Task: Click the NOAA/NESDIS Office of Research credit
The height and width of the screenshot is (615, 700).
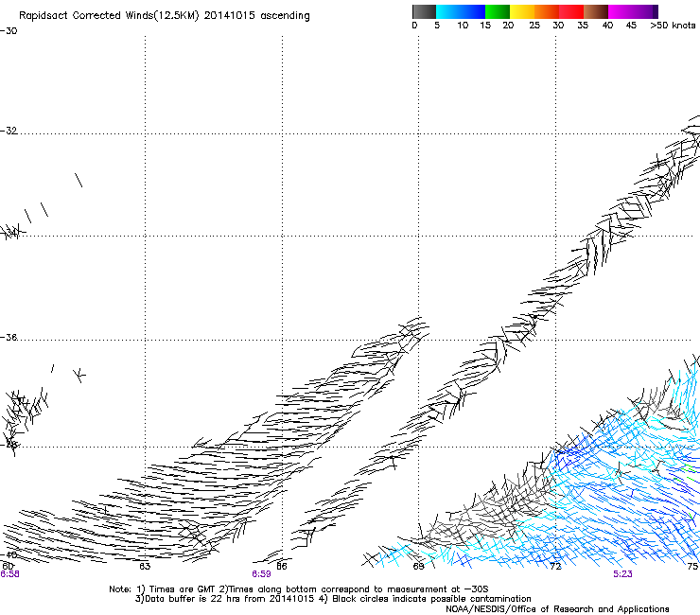Action: 557,609
